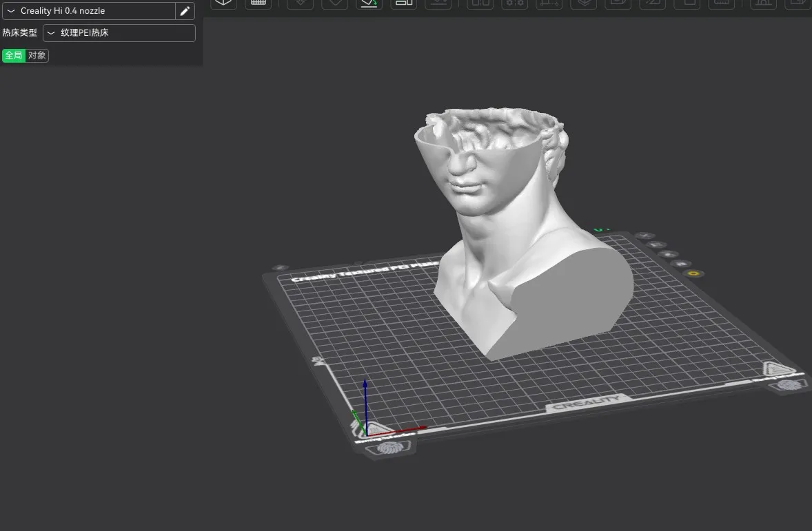Click the X icon at the plate's edge
This screenshot has height=531, width=812.
[x=644, y=236]
